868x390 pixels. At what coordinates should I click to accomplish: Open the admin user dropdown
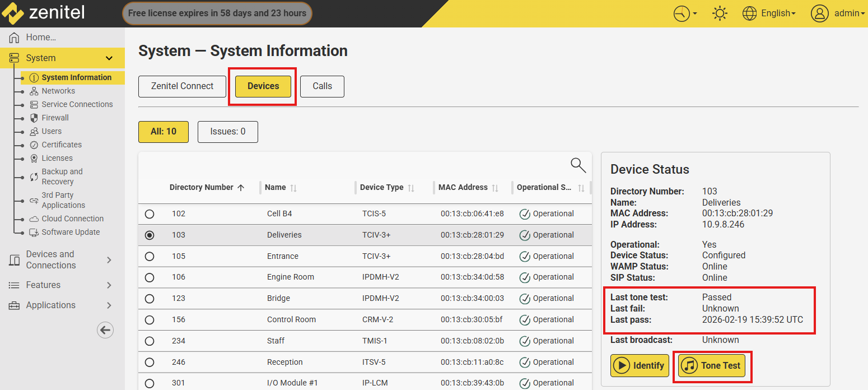[838, 13]
